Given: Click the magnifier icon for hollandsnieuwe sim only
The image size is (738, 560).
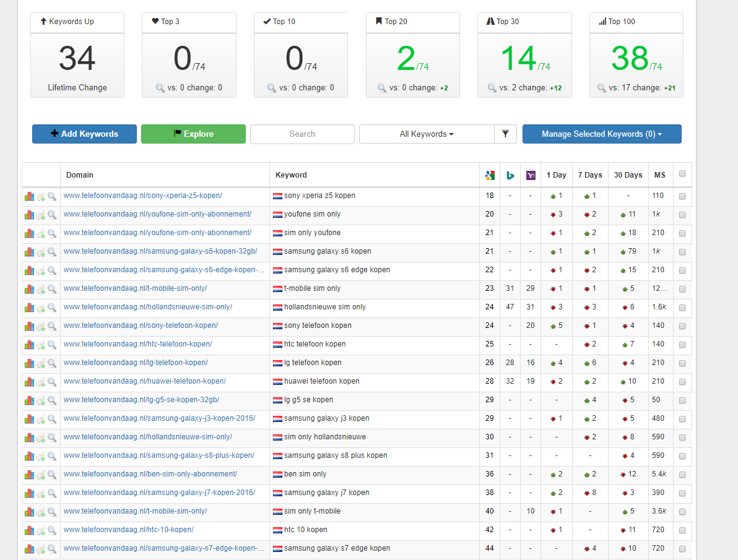Looking at the screenshot, I should (x=52, y=308).
